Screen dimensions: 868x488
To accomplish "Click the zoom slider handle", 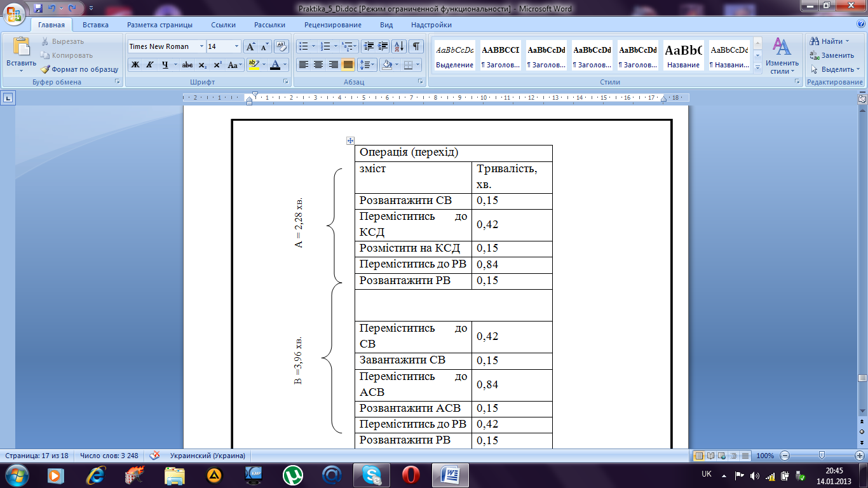I will click(x=822, y=456).
